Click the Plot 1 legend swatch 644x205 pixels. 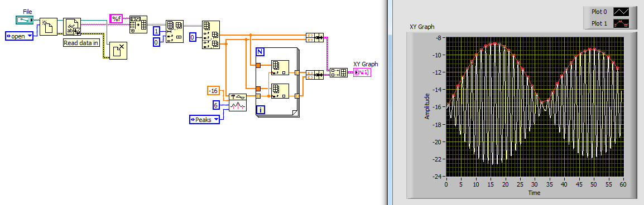point(621,24)
